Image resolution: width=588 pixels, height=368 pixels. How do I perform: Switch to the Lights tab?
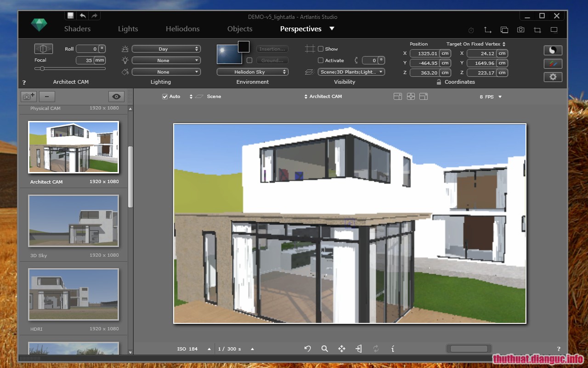tap(128, 29)
